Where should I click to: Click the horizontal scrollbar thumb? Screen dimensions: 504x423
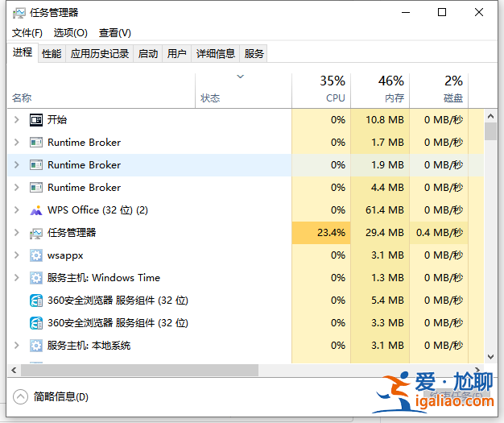[x=139, y=371]
